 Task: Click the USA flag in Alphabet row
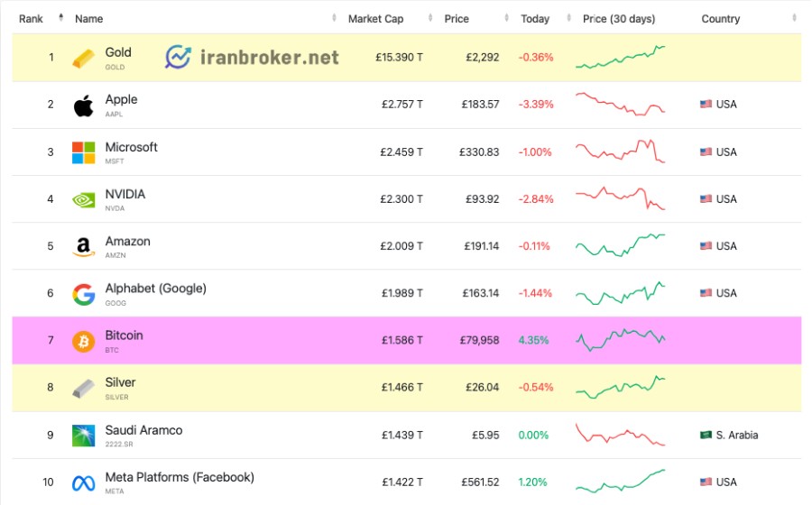pos(706,293)
